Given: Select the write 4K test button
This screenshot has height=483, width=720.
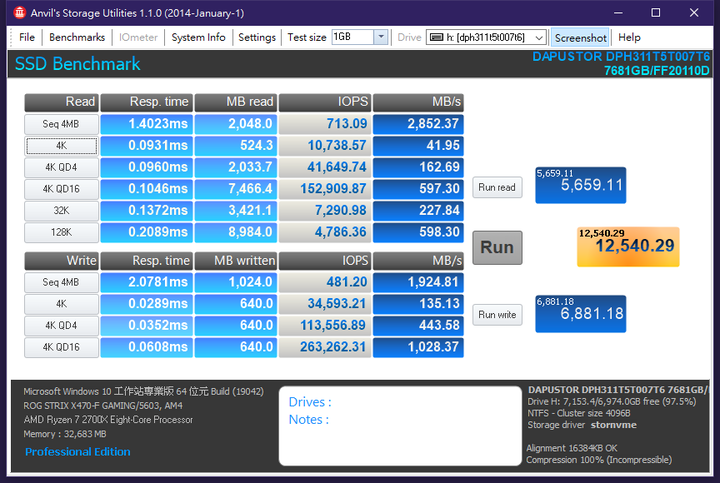Looking at the screenshot, I should (x=61, y=304).
